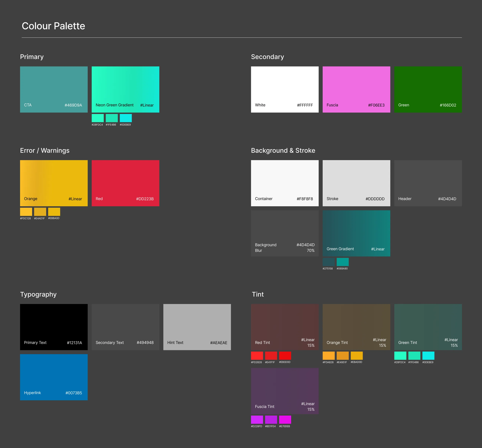Click '#0DEBE9' label under Green Tint

[428, 362]
